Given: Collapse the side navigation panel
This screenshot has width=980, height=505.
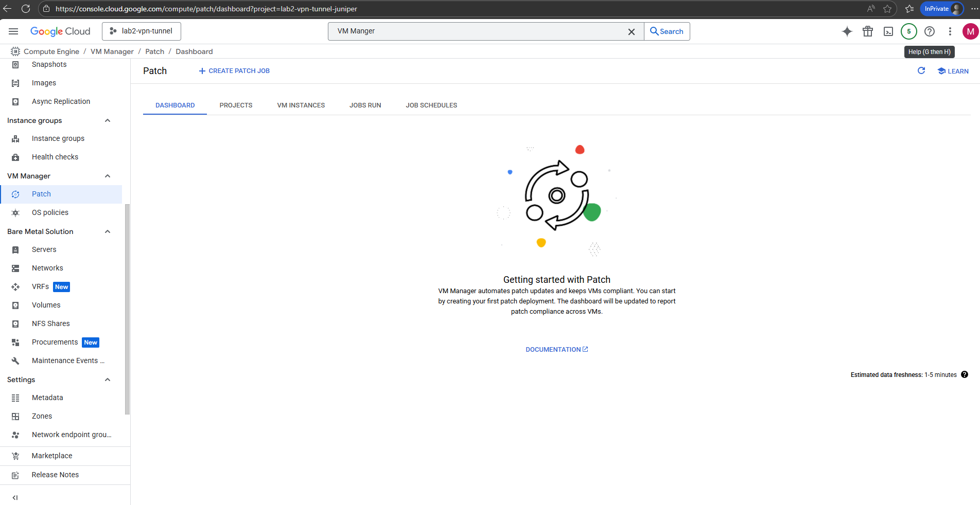Looking at the screenshot, I should (15, 497).
